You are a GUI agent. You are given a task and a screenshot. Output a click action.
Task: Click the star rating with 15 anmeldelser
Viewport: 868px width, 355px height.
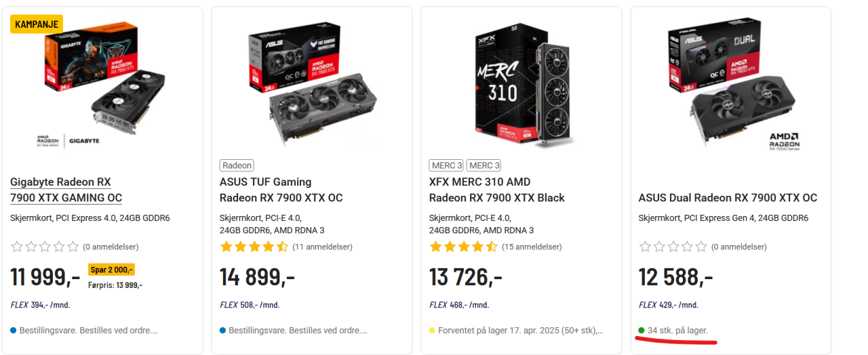click(x=464, y=247)
